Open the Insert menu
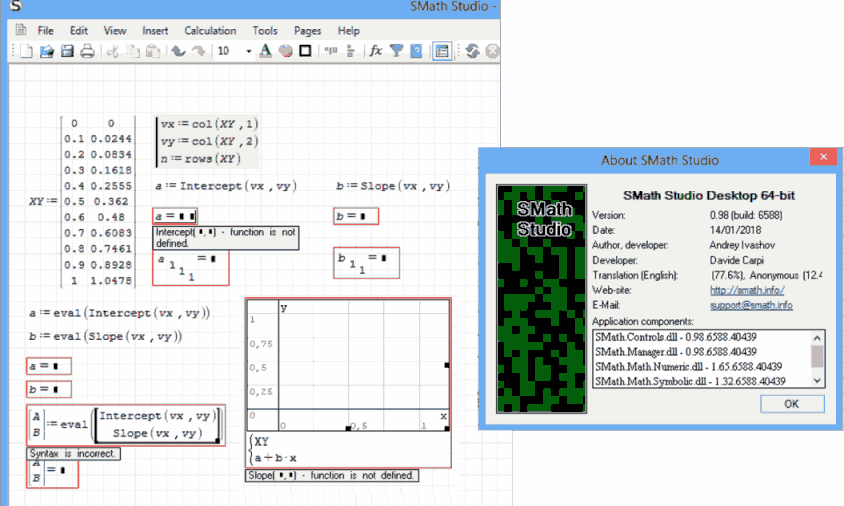 click(x=155, y=31)
